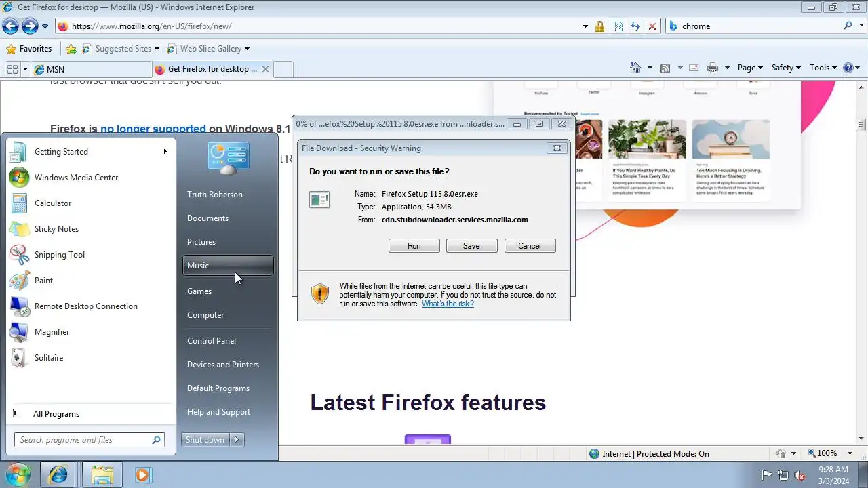Click the red Stop loading icon

(x=652, y=26)
